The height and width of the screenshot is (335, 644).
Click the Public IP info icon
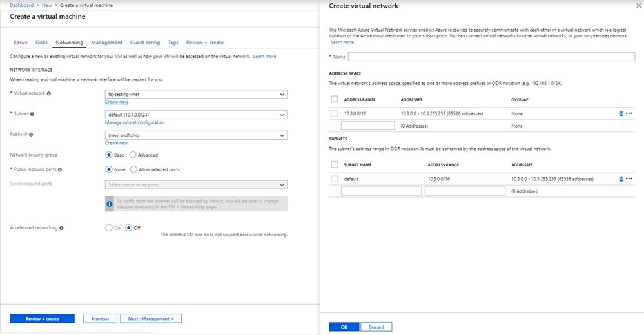pos(30,135)
